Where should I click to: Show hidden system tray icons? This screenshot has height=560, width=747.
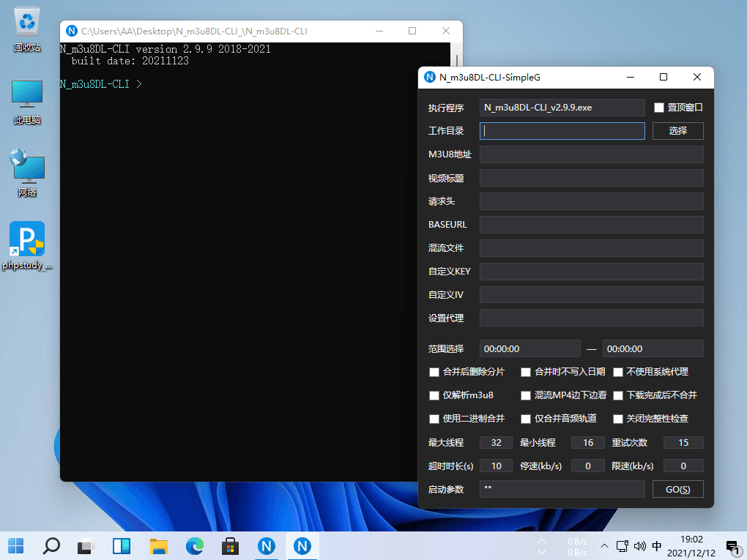(604, 545)
